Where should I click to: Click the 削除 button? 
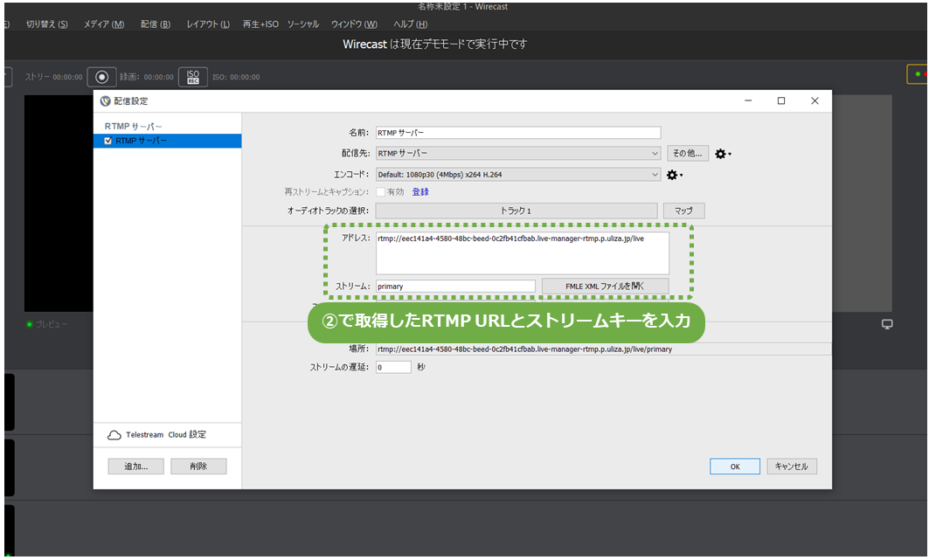click(x=198, y=467)
